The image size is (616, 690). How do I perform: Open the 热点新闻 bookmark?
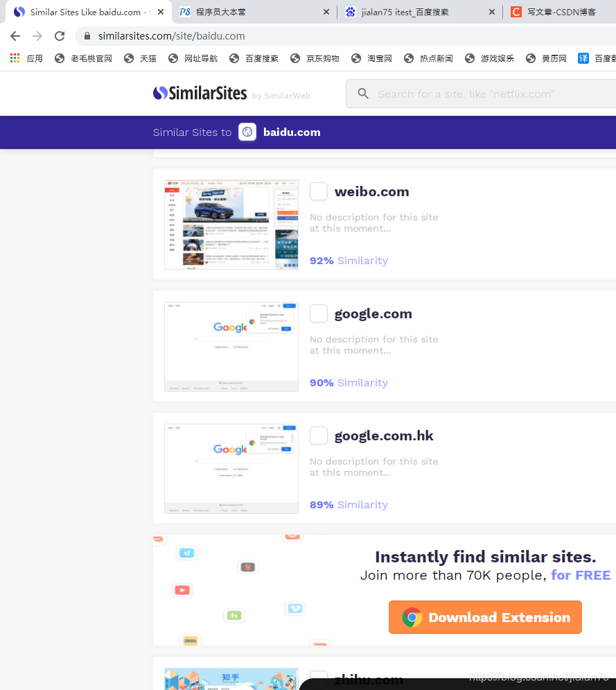(x=428, y=58)
